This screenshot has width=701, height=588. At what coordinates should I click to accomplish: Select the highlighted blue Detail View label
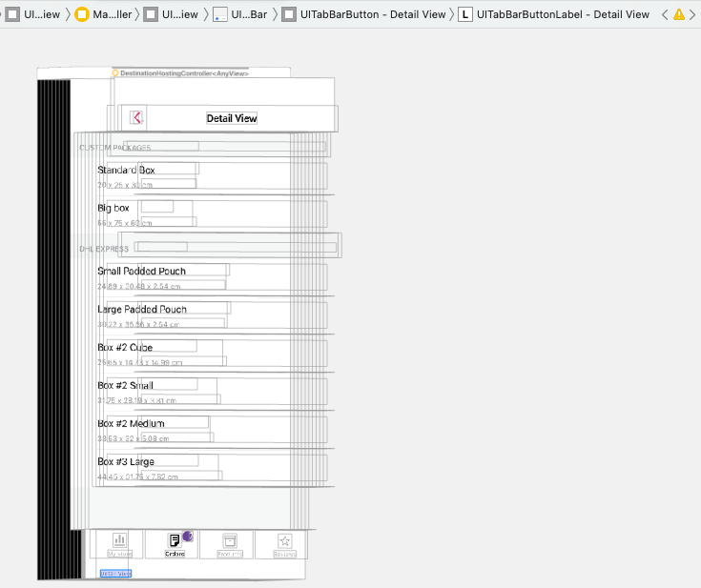click(x=115, y=574)
